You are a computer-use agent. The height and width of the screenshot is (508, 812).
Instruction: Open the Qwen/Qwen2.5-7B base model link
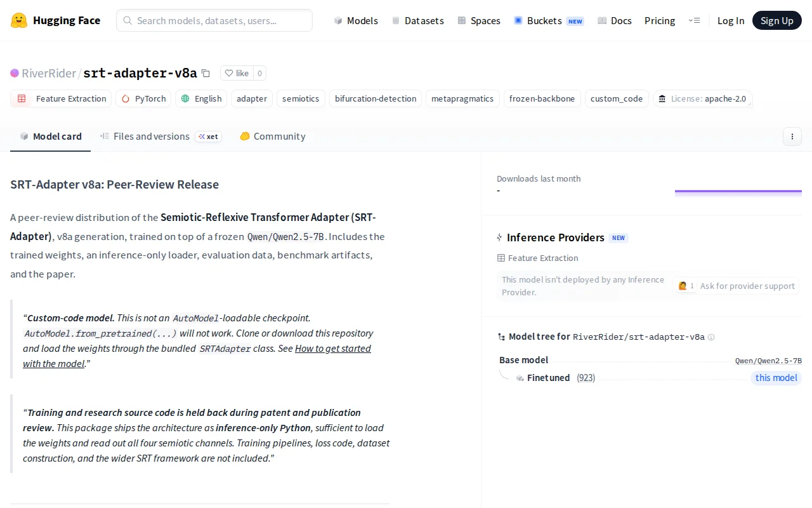point(768,361)
